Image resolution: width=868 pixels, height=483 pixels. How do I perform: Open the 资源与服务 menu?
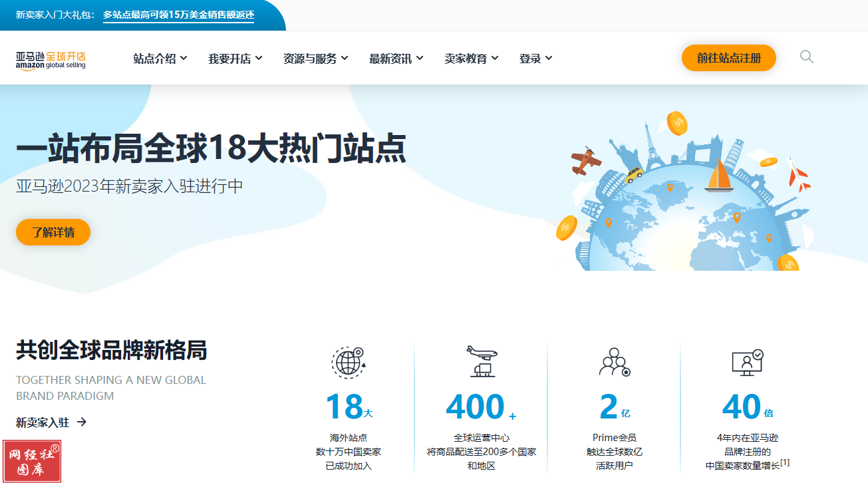(316, 59)
